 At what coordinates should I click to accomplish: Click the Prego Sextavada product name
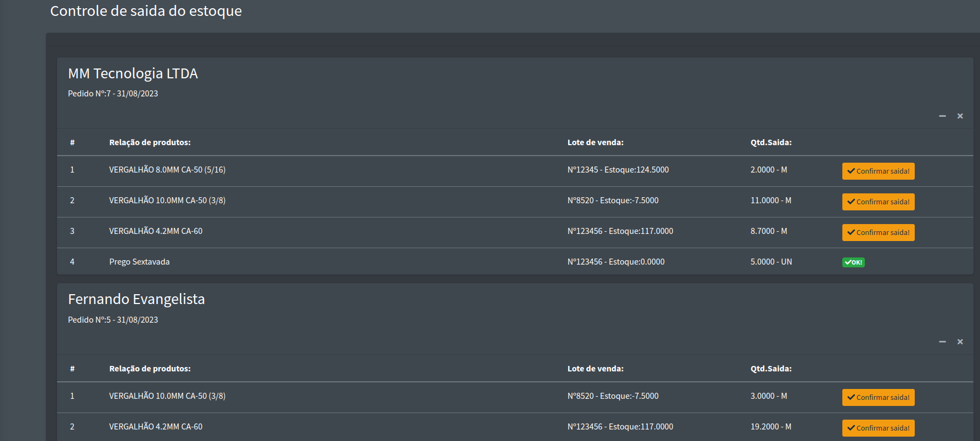point(139,262)
